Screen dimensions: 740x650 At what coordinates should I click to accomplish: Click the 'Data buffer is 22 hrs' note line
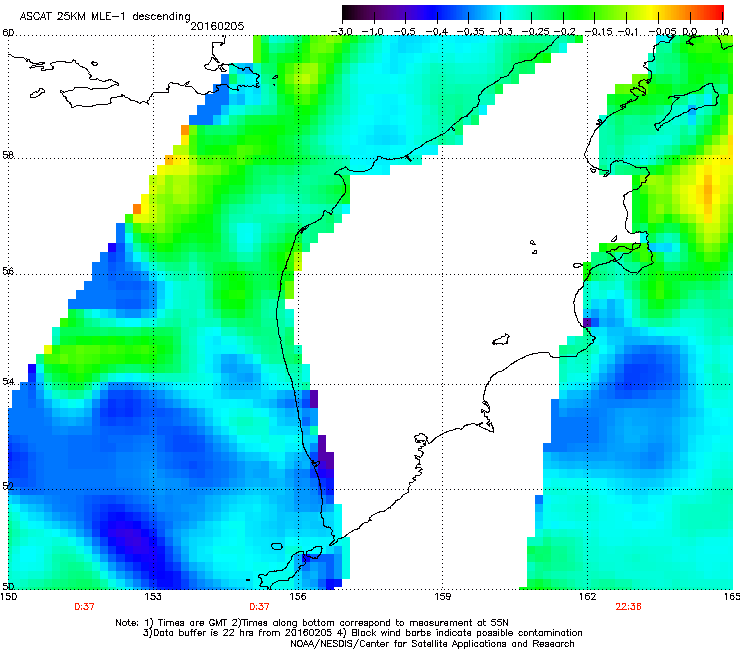click(x=362, y=633)
